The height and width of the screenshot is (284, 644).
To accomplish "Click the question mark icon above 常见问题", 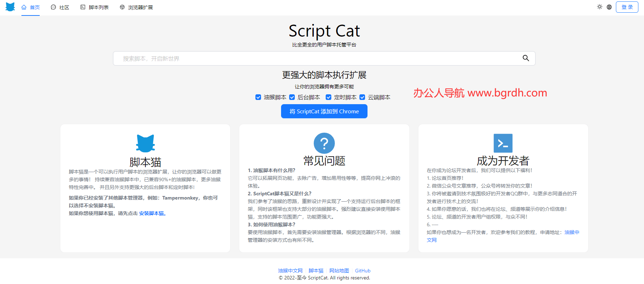I will pos(324,143).
